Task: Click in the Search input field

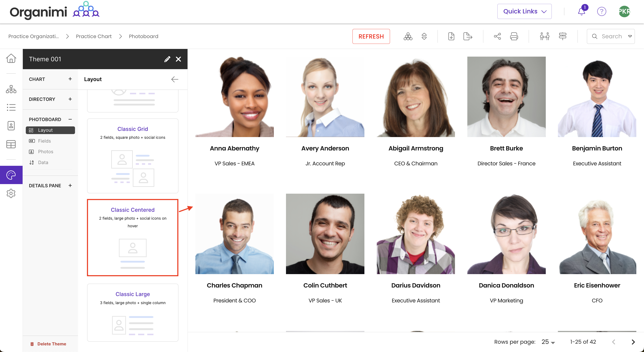Action: pyautogui.click(x=611, y=36)
